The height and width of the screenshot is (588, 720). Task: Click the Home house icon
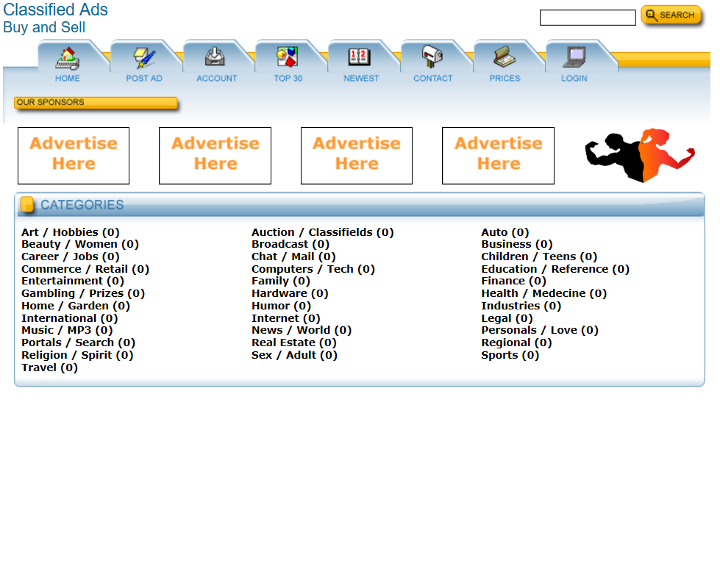tap(68, 57)
